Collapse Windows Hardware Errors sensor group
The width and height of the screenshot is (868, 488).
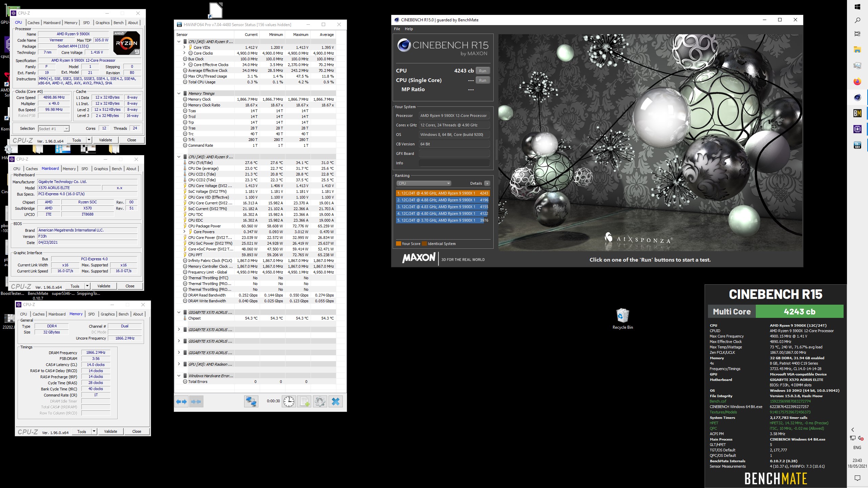[x=179, y=376]
